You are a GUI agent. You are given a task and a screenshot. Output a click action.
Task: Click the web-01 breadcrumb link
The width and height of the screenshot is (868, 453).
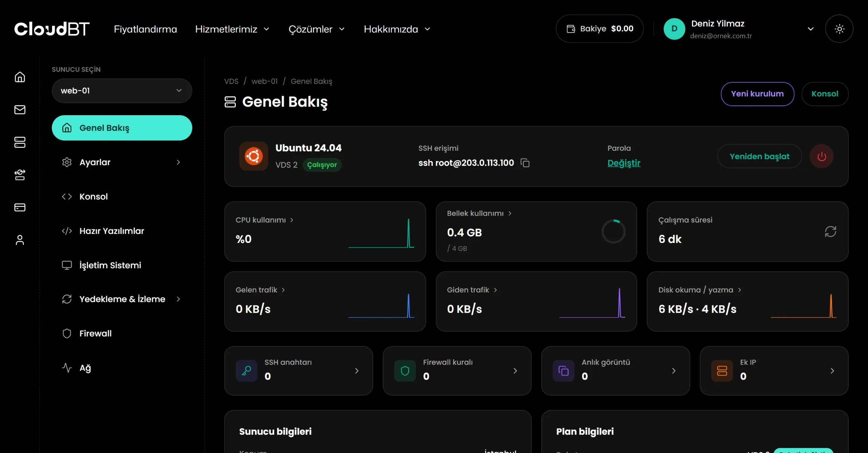(264, 81)
